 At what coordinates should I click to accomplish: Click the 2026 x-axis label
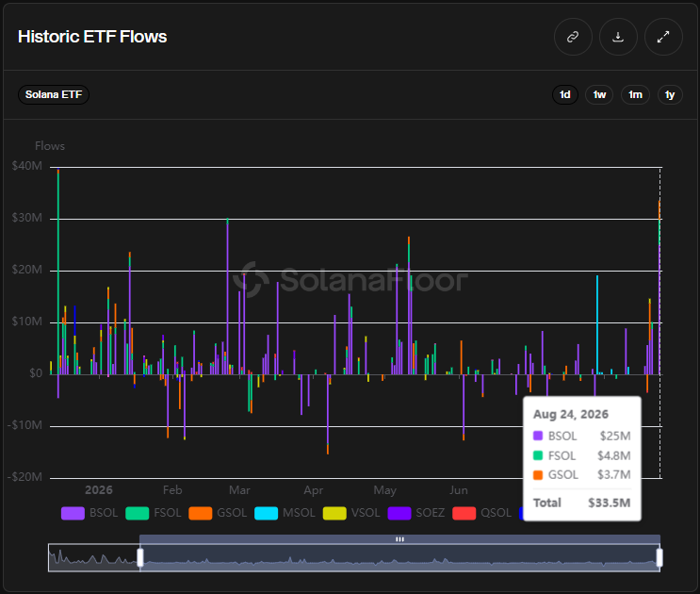[x=99, y=490]
